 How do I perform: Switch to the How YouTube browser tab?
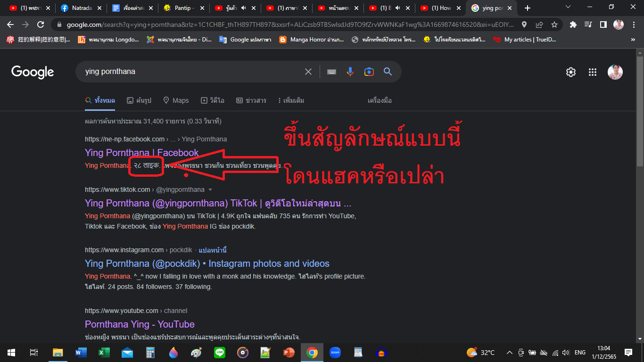pyautogui.click(x=440, y=8)
